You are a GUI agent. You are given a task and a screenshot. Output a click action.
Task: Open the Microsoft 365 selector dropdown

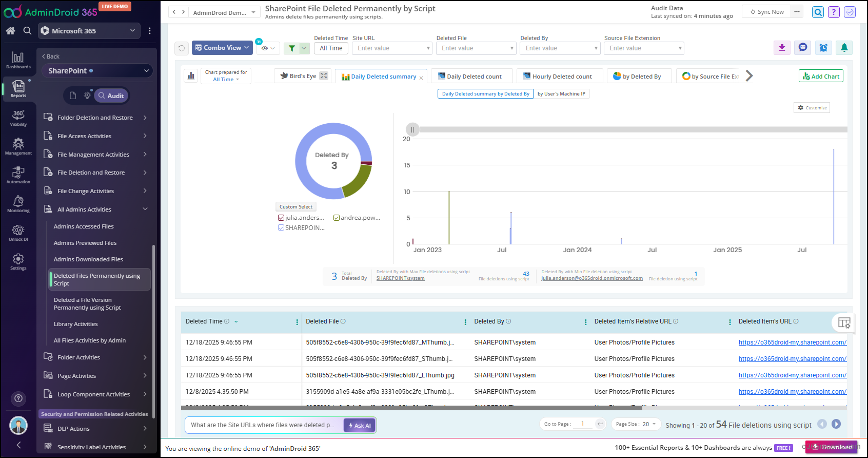tap(89, 31)
